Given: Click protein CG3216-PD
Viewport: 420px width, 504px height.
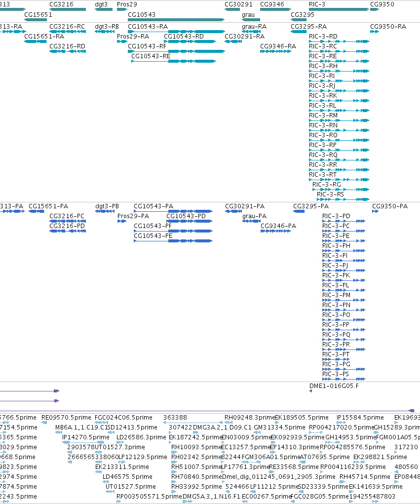Looking at the screenshot, I should [x=67, y=226].
